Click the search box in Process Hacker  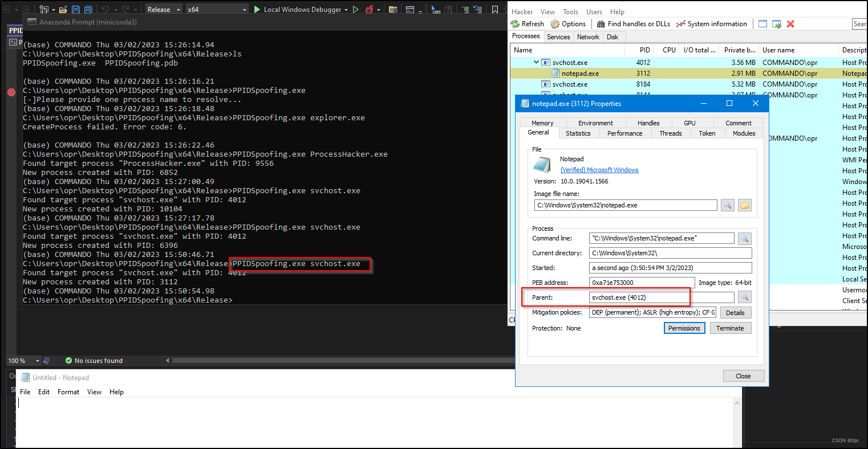tap(859, 23)
